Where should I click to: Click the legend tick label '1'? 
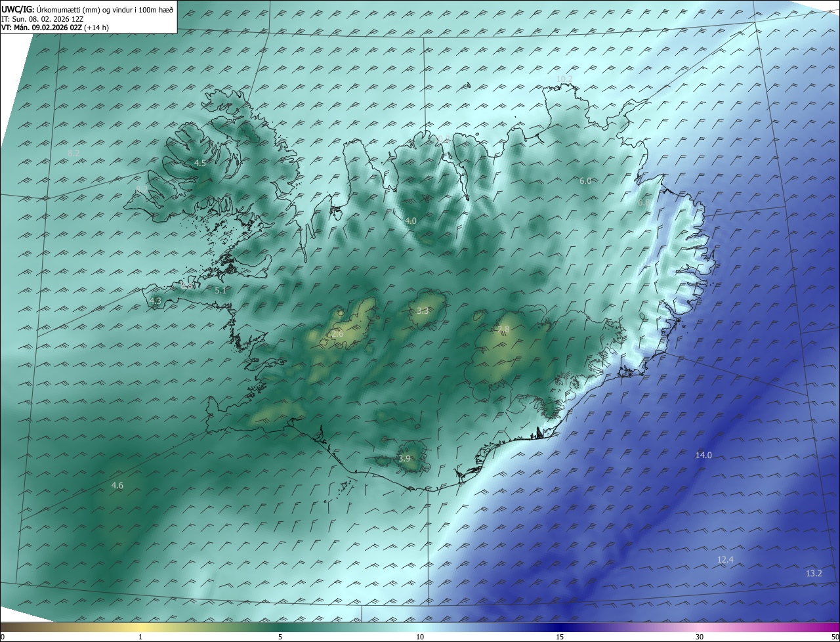click(x=140, y=637)
